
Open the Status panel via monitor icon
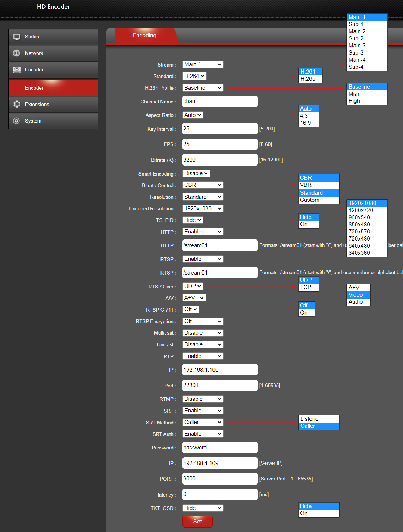[16, 37]
